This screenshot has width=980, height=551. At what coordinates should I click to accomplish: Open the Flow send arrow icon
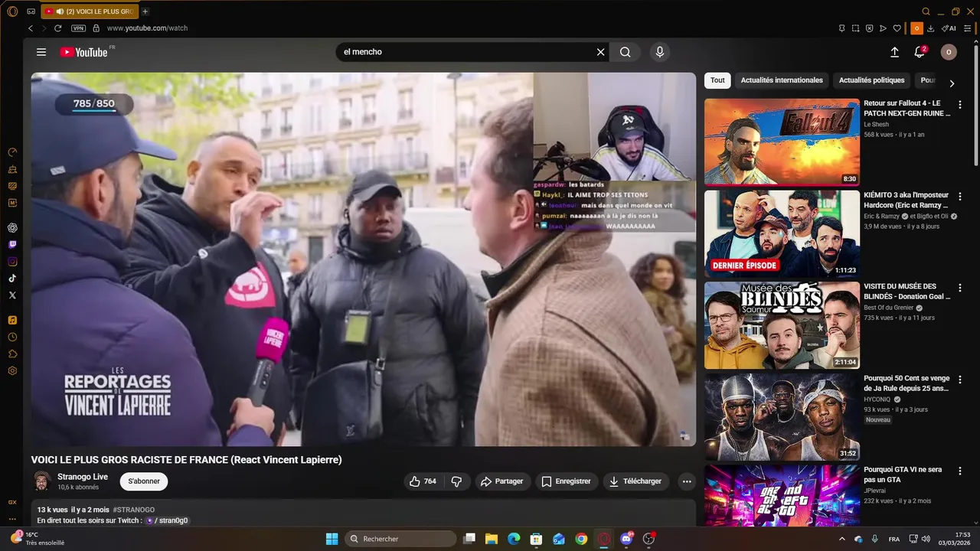[883, 28]
